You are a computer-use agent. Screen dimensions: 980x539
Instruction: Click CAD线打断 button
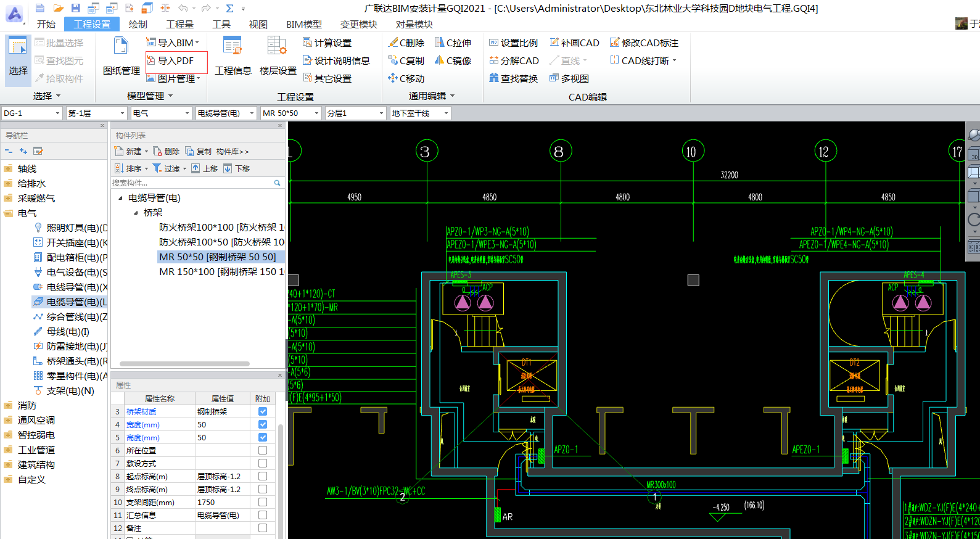(x=643, y=60)
